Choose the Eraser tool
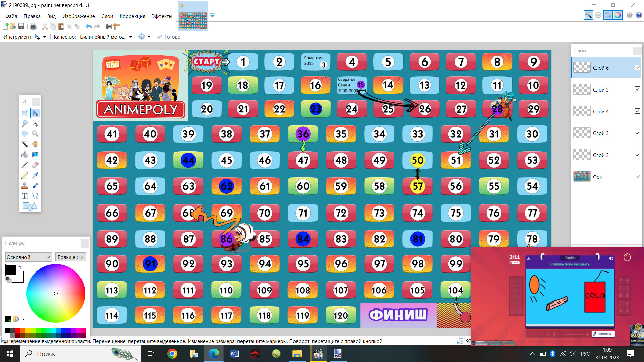644x362 pixels. (x=35, y=165)
